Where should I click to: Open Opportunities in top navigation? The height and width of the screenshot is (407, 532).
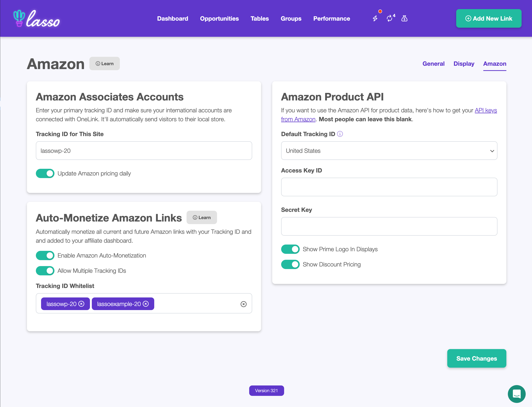219,19
